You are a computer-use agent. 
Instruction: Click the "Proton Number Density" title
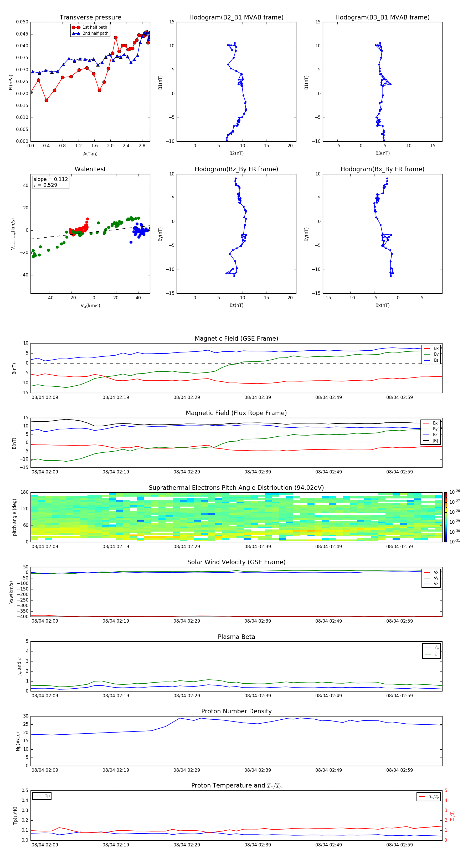(x=236, y=711)
